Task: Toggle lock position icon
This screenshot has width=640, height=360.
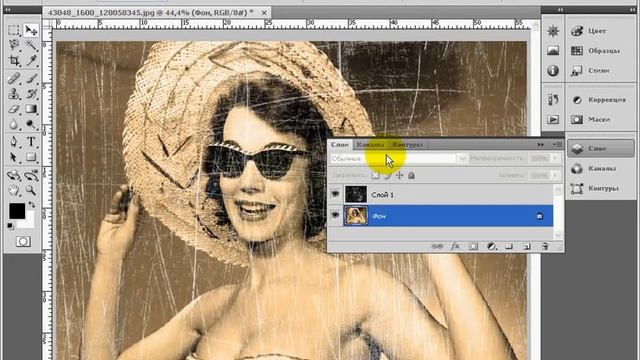Action: (399, 176)
